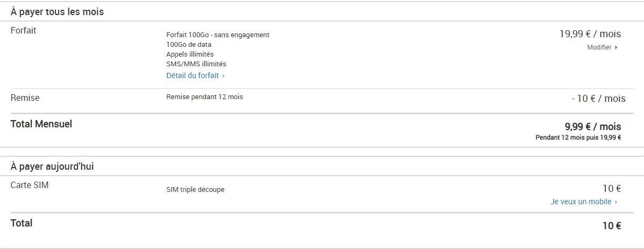
Task: Click the Forfait 100Go - sans engagement line
Action: click(218, 35)
